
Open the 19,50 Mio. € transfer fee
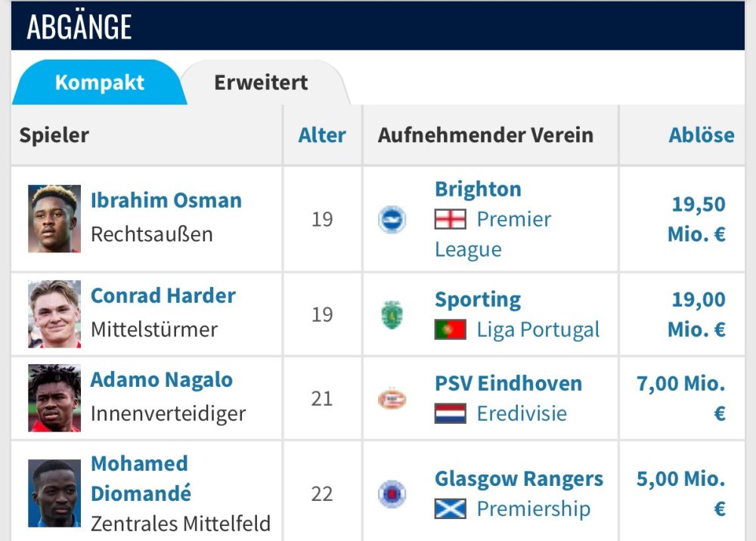point(697,219)
